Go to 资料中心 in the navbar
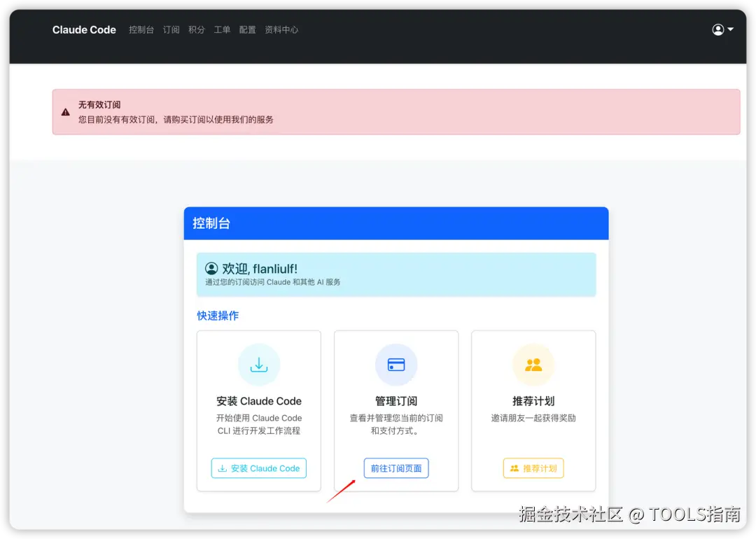This screenshot has height=539, width=756. pos(281,30)
